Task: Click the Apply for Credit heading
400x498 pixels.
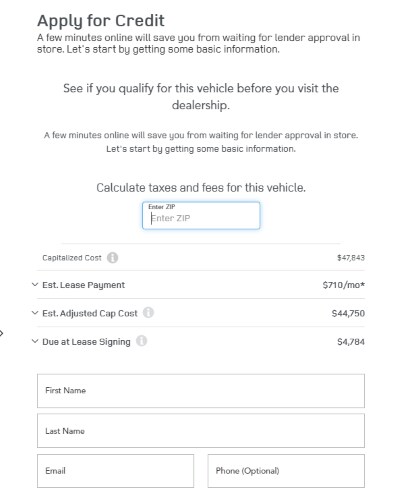Action: point(101,21)
